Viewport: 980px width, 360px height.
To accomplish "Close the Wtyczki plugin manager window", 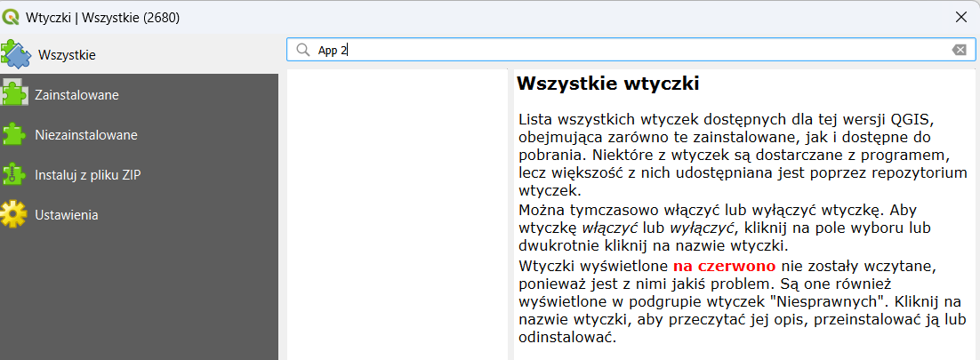I will (961, 17).
